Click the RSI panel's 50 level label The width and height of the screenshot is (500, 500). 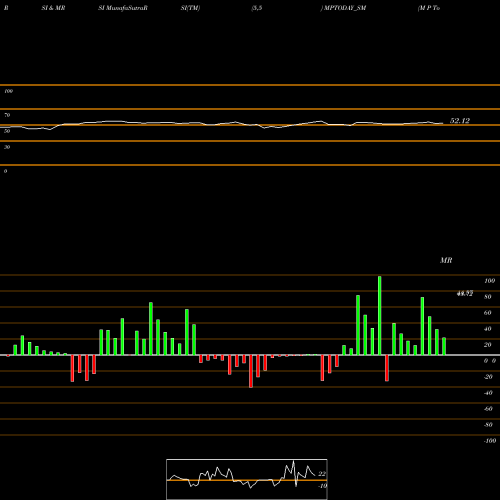coord(7,131)
